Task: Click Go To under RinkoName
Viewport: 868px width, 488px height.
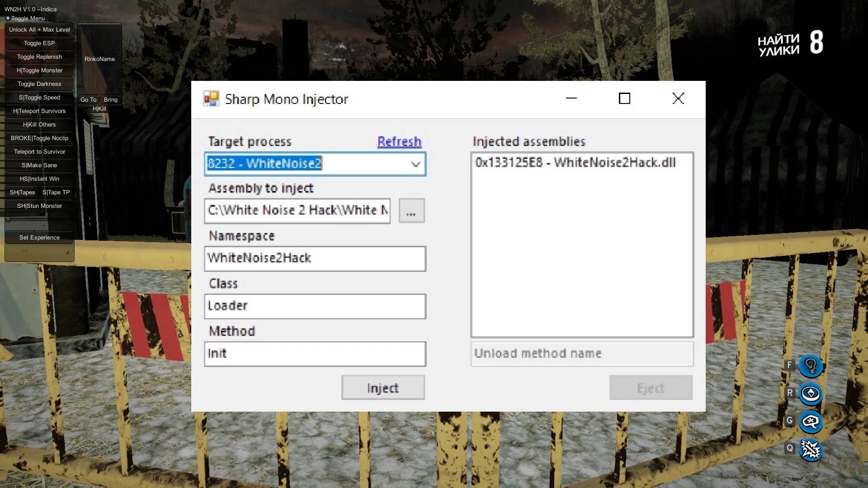Action: [89, 99]
